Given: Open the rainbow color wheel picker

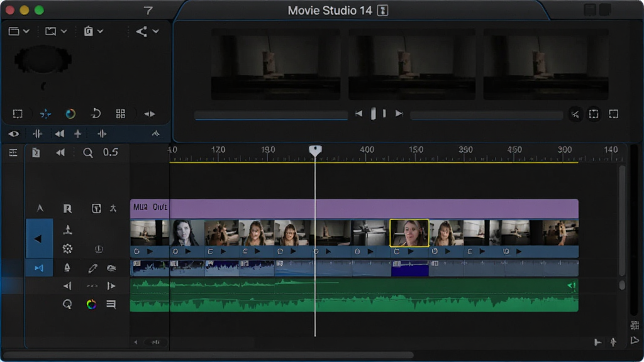Looking at the screenshot, I should tap(91, 304).
